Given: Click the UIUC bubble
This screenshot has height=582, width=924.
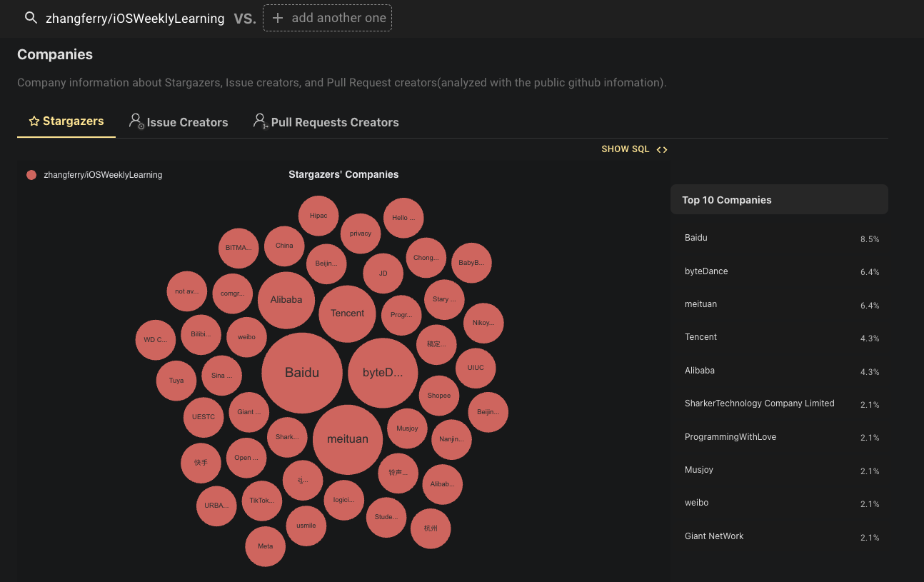Looking at the screenshot, I should tap(476, 368).
